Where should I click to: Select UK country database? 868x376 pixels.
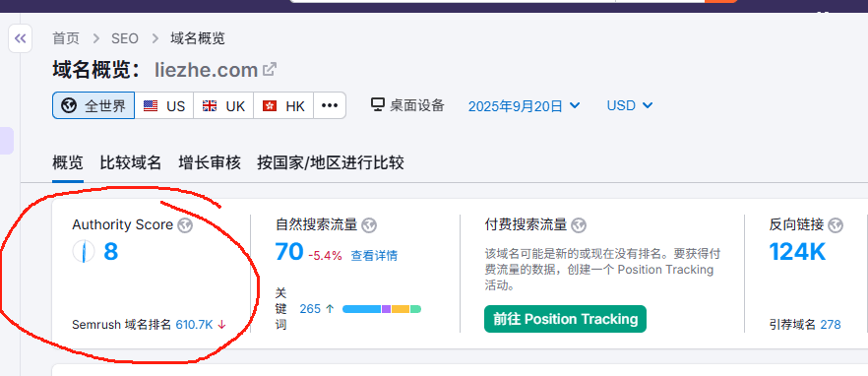pyautogui.click(x=223, y=105)
